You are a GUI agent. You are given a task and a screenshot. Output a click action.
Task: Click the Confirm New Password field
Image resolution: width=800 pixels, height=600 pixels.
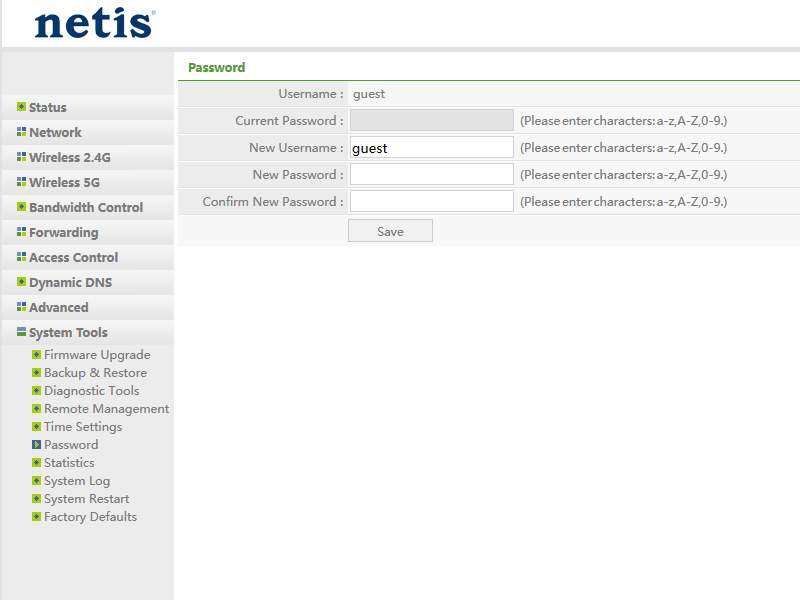coord(431,202)
